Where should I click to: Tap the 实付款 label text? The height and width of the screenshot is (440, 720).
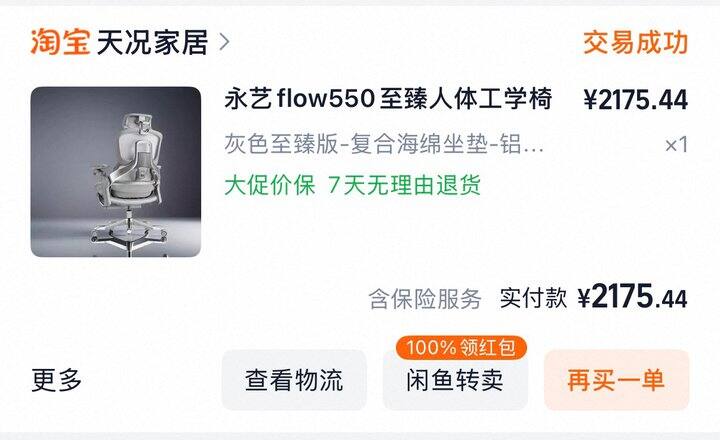pyautogui.click(x=533, y=299)
